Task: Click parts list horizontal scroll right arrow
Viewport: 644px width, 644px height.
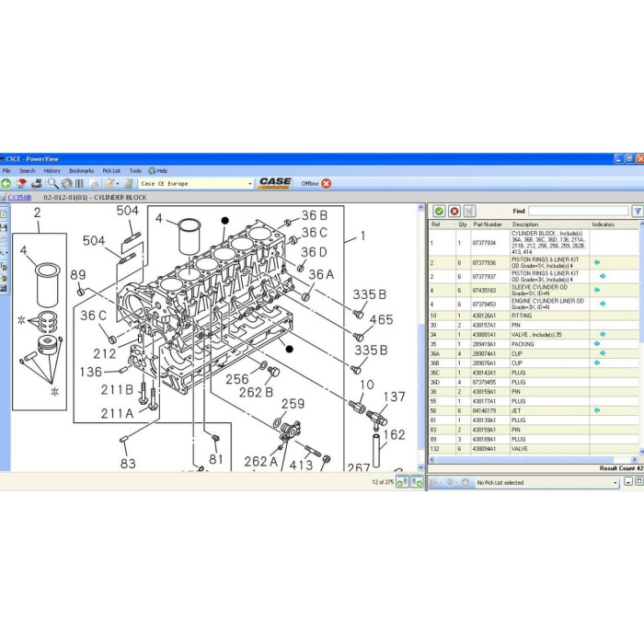Action: pos(635,460)
